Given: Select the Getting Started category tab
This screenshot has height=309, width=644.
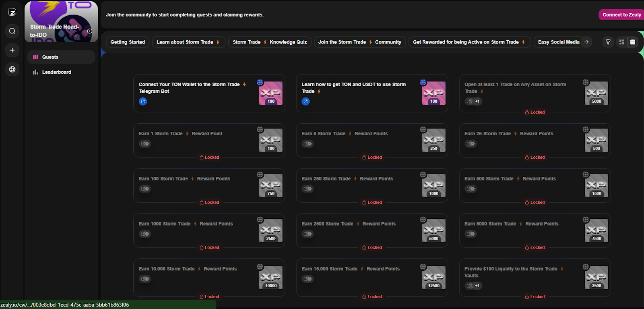Looking at the screenshot, I should pos(128,42).
